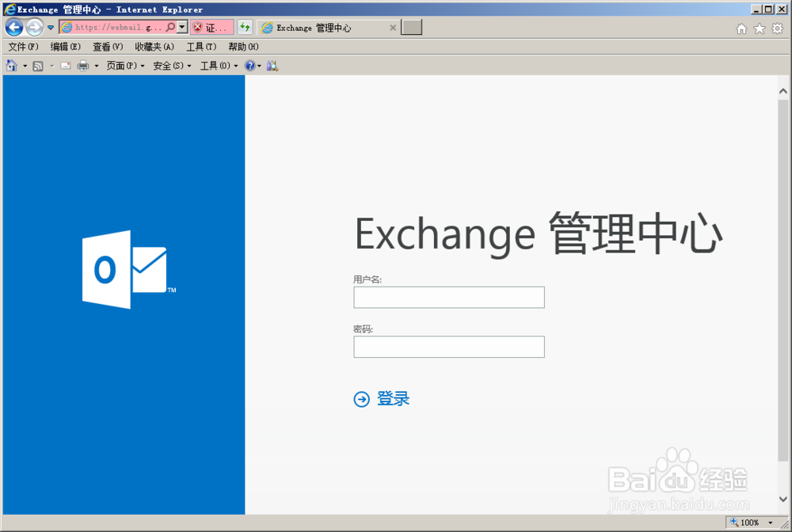Open the 文件(F) menu
792x532 pixels.
click(x=23, y=47)
